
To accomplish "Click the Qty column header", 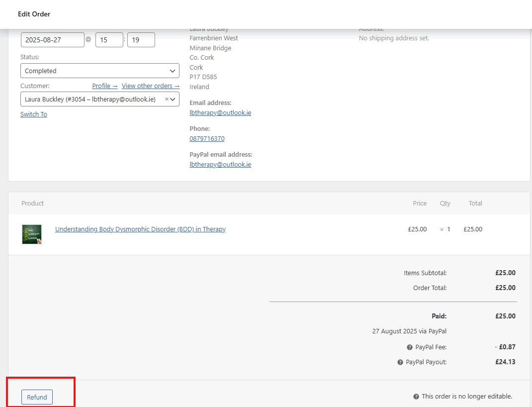I will pyautogui.click(x=445, y=203).
